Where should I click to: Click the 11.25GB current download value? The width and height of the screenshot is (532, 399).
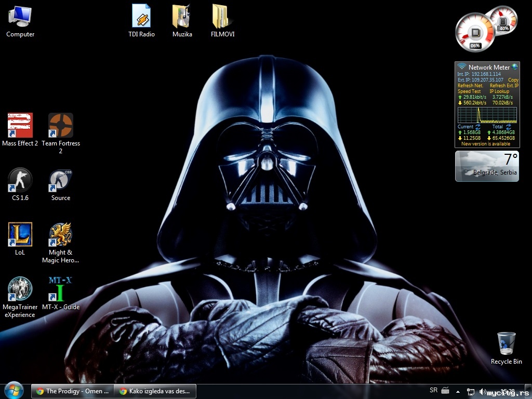point(472,138)
